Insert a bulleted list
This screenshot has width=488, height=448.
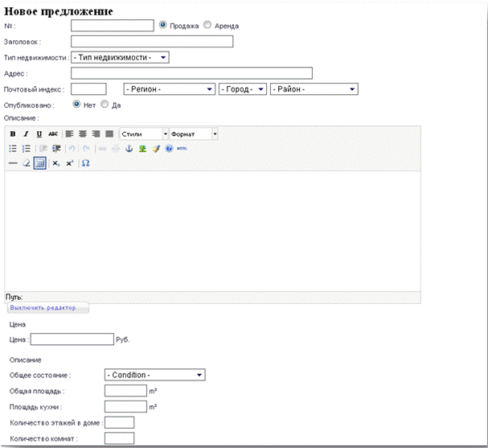coord(13,149)
